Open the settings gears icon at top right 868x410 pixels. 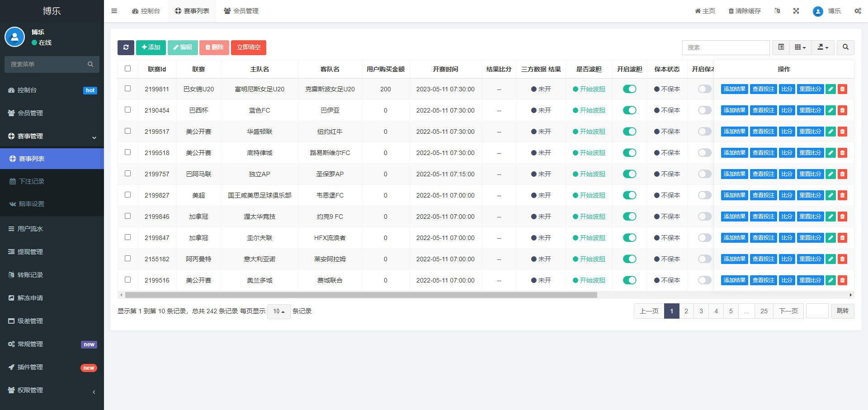(858, 11)
